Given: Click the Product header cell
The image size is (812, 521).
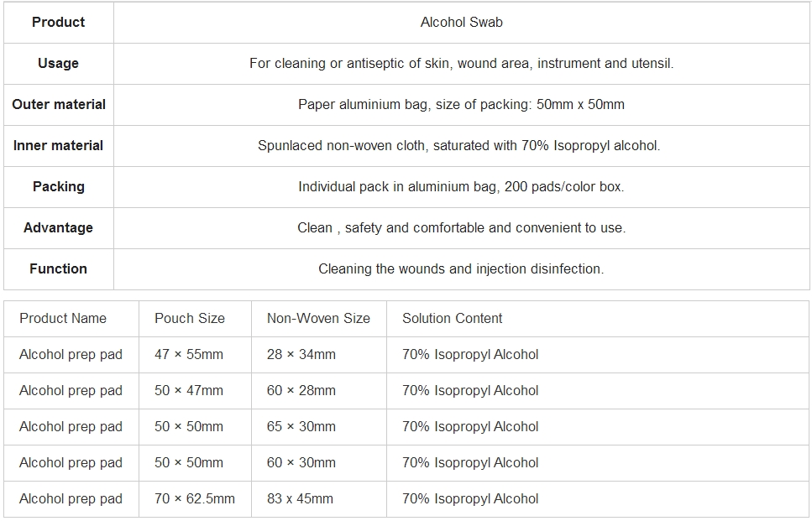Looking at the screenshot, I should point(58,22).
